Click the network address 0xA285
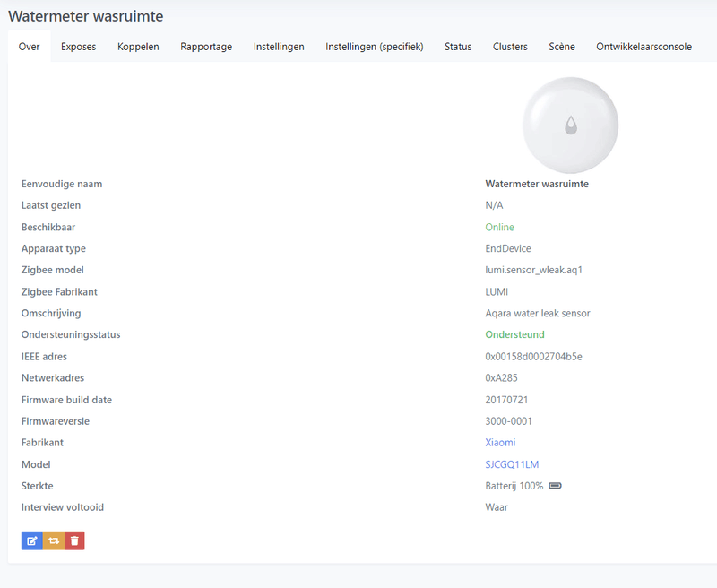Screen dimensions: 717x588 point(502,378)
